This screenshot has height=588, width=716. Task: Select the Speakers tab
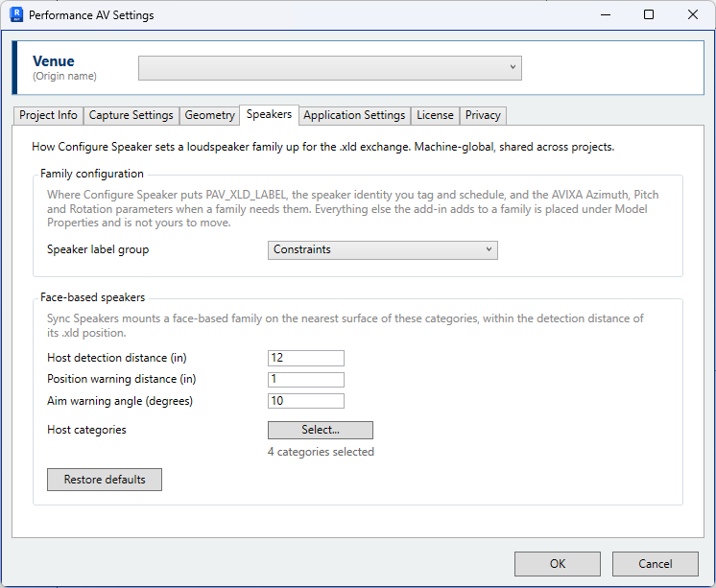269,114
